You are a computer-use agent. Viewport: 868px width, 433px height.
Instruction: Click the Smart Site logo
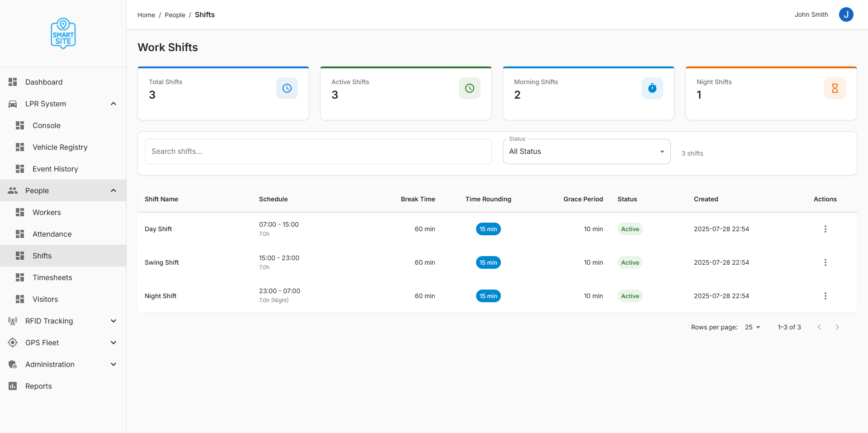point(63,33)
